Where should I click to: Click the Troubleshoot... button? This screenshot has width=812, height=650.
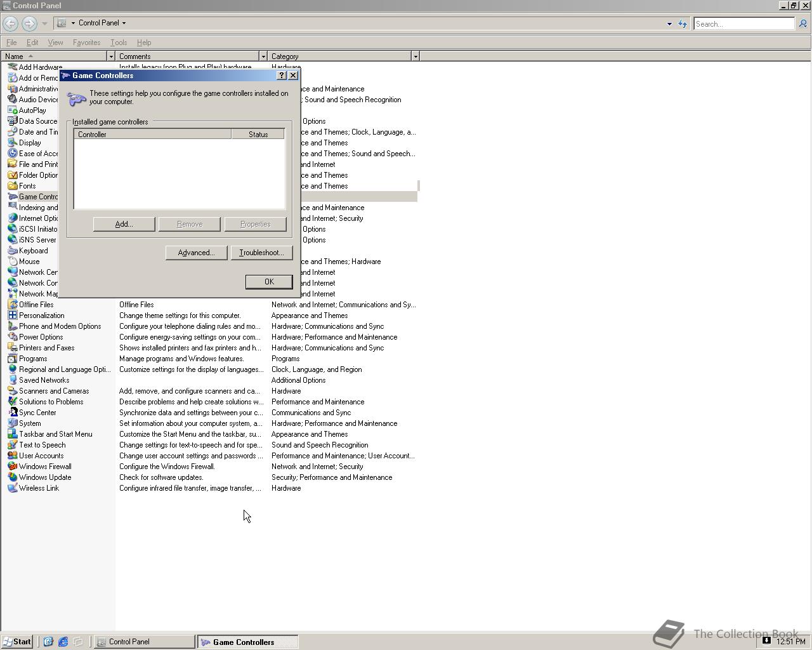click(x=261, y=253)
